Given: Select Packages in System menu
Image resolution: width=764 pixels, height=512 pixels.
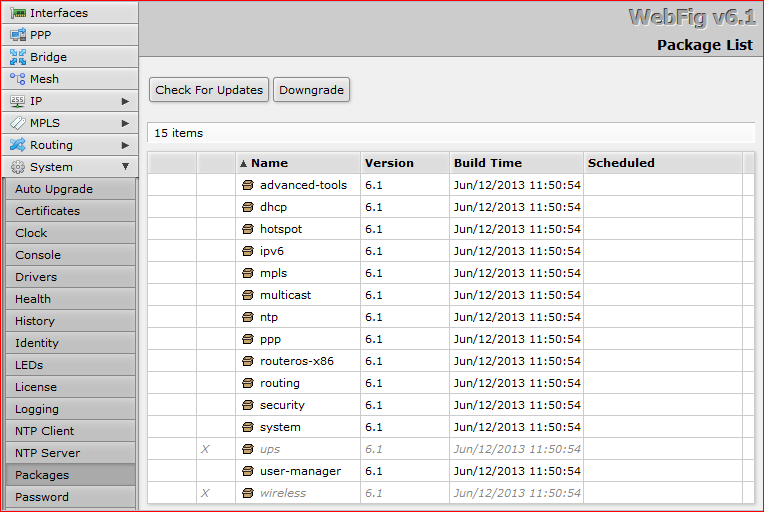Looking at the screenshot, I should (x=71, y=475).
